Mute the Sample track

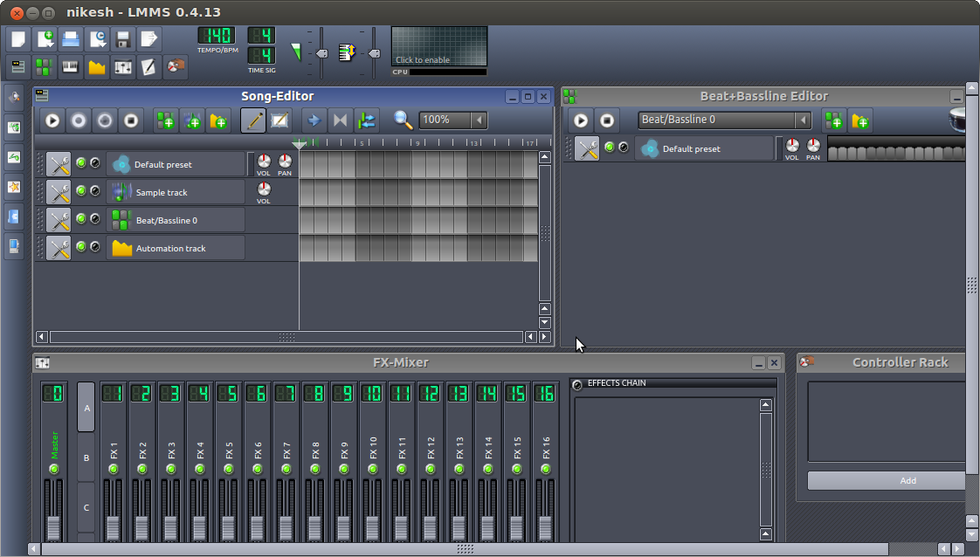click(x=80, y=191)
